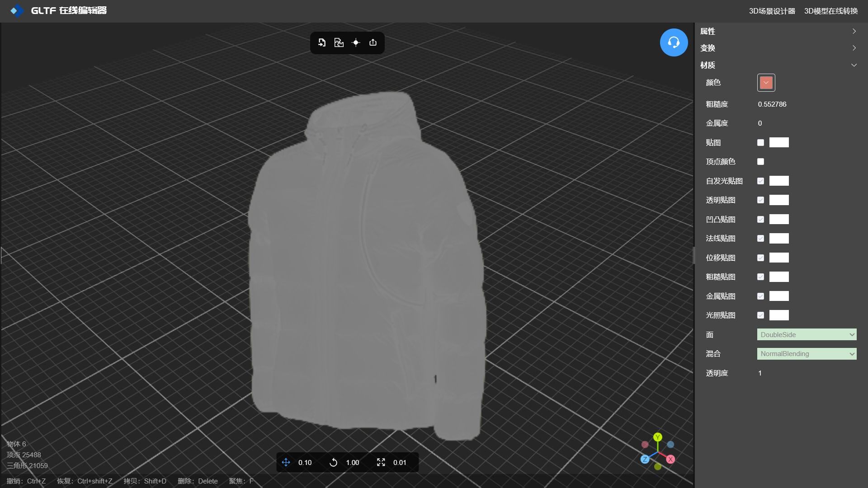Viewport: 868px width, 488px height.
Task: Open 3D模型在线转换 link
Action: click(831, 11)
